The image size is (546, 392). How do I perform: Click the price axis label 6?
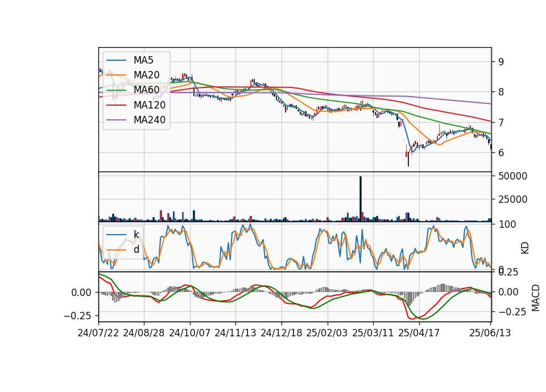coord(501,153)
